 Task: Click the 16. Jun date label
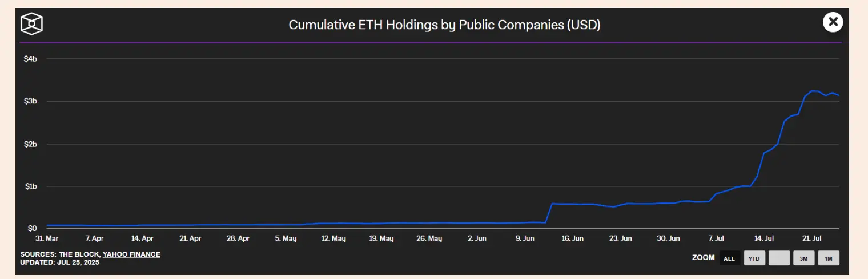tap(573, 238)
